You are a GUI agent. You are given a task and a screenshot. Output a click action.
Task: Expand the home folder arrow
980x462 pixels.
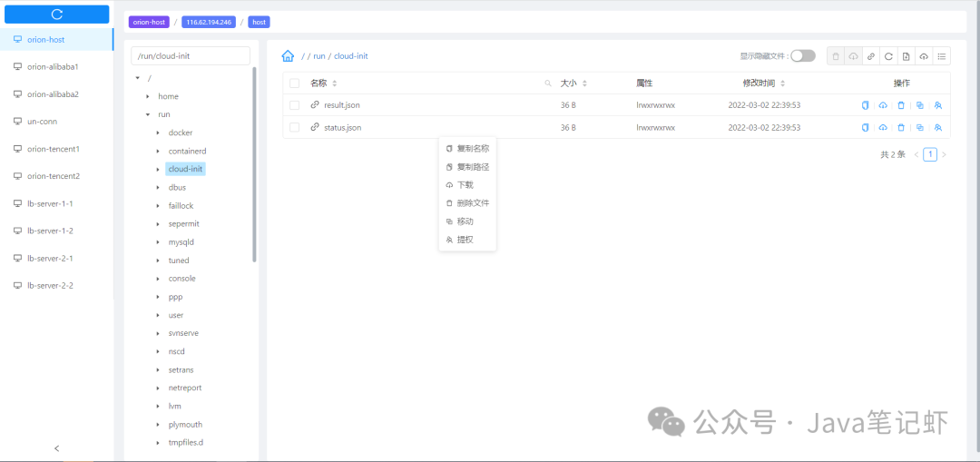(148, 96)
